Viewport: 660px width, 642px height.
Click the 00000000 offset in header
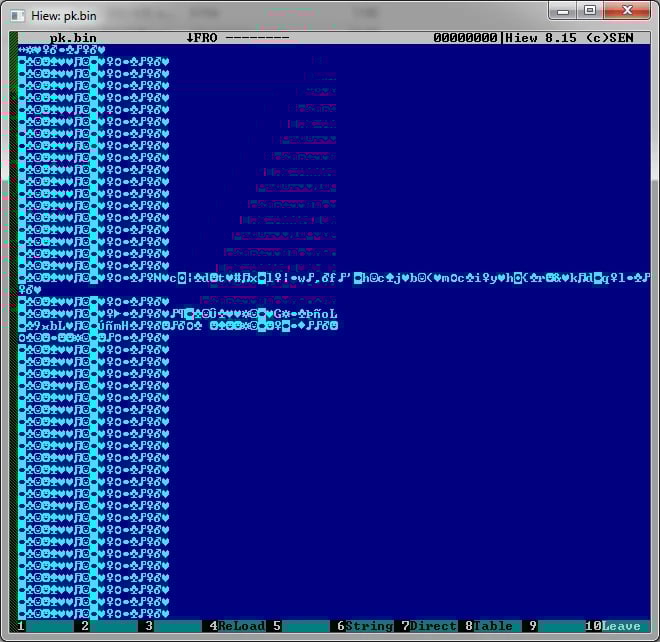(465, 38)
